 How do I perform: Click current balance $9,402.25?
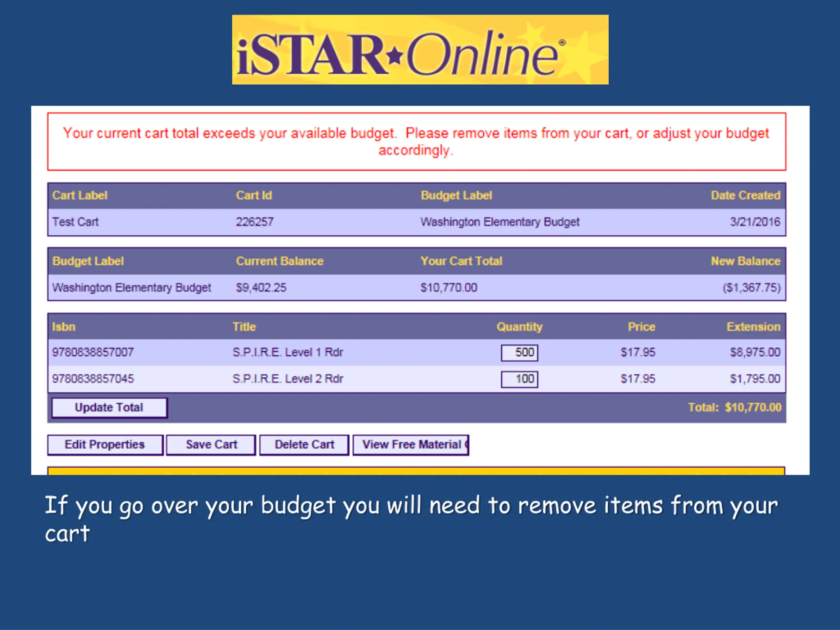[x=261, y=288]
